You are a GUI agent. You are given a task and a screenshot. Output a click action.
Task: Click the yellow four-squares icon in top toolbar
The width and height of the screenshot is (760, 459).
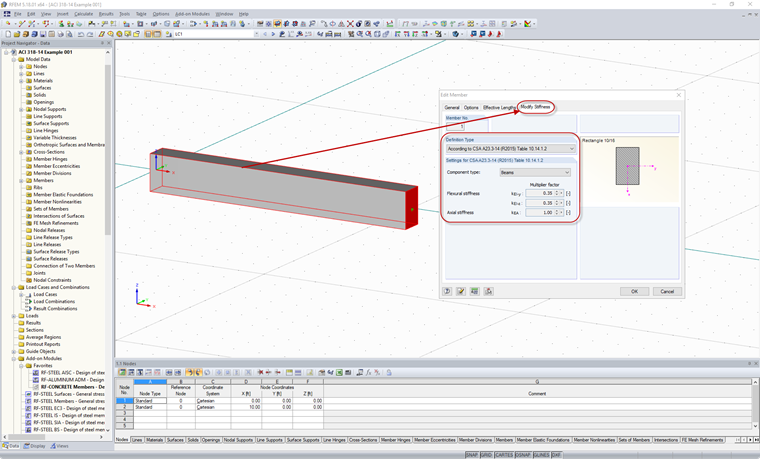471,23
